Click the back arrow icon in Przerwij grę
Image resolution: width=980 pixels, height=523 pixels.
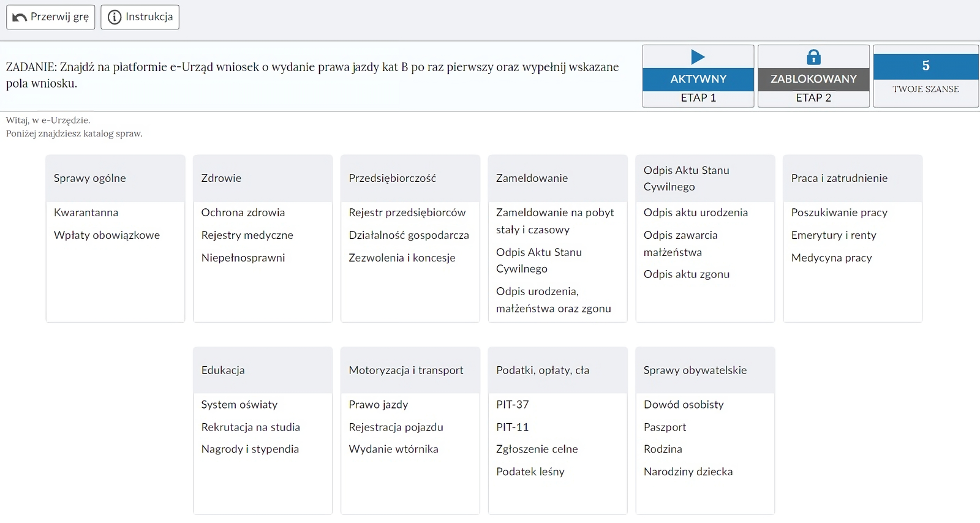(20, 17)
